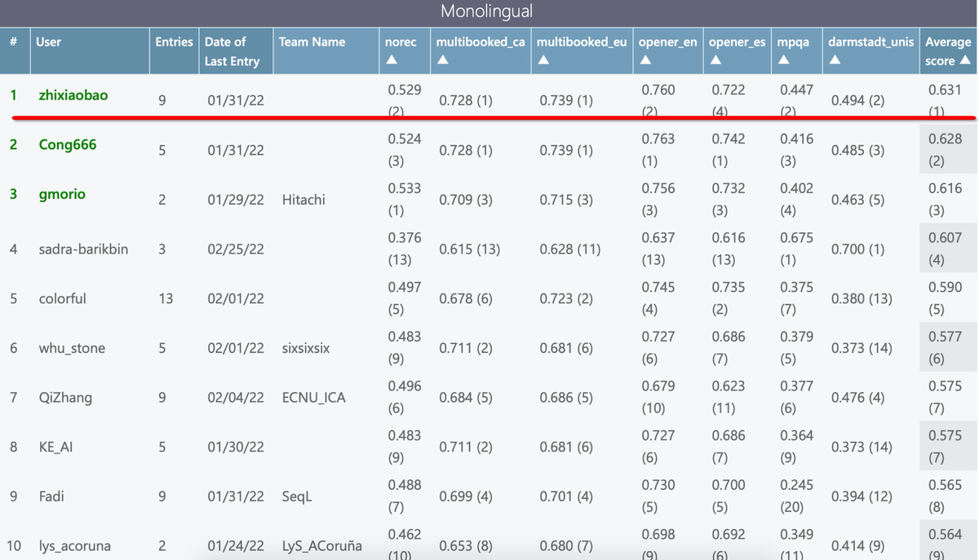
Task: Open gmorio's user entry
Action: (x=62, y=195)
